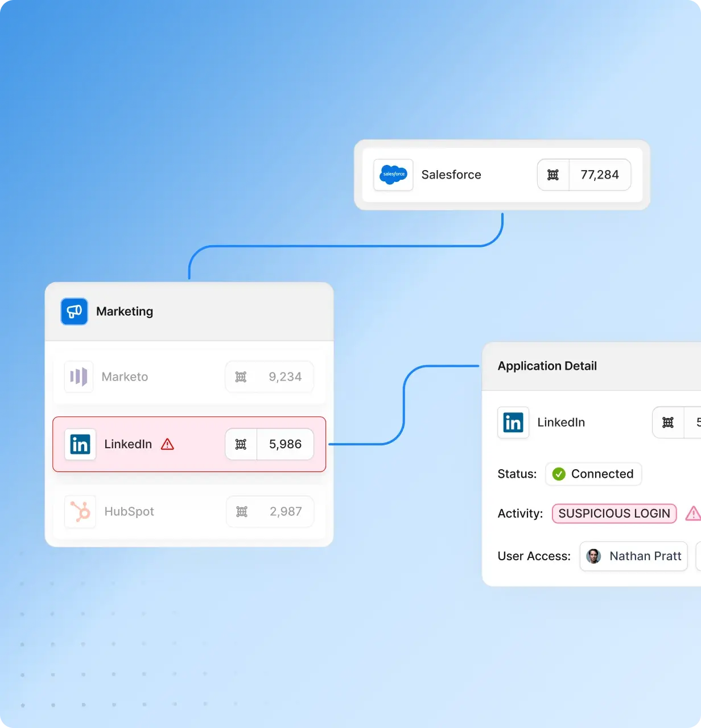The image size is (701, 728).
Task: Open the Connected status badge
Action: 593,474
